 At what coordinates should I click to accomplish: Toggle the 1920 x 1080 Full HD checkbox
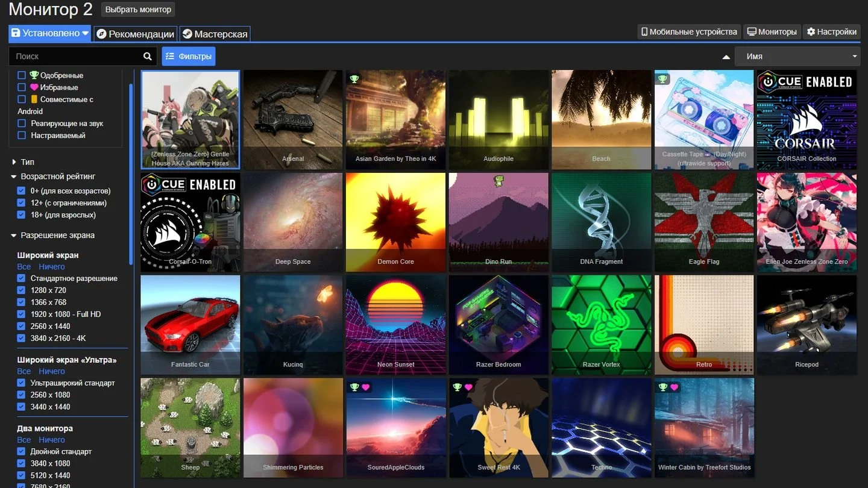coord(22,314)
